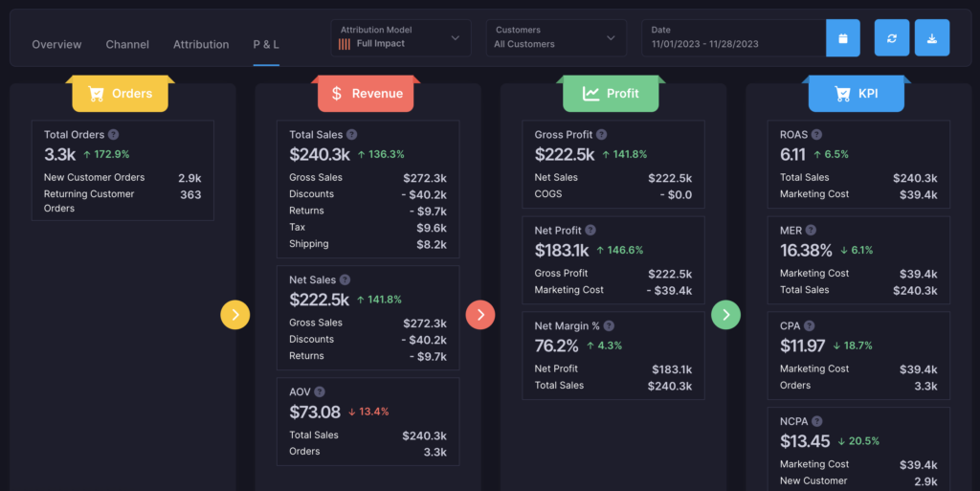Click the 6.5% ROAS change indicator
The height and width of the screenshot is (491, 980).
click(831, 154)
